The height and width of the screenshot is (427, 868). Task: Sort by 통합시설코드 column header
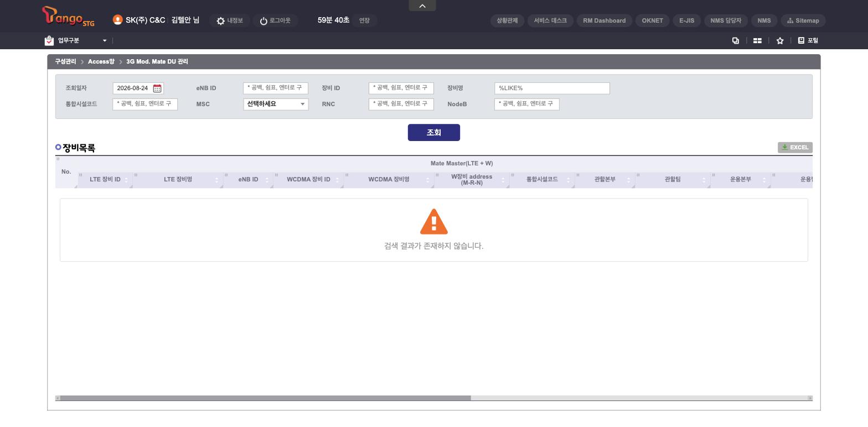[542, 180]
